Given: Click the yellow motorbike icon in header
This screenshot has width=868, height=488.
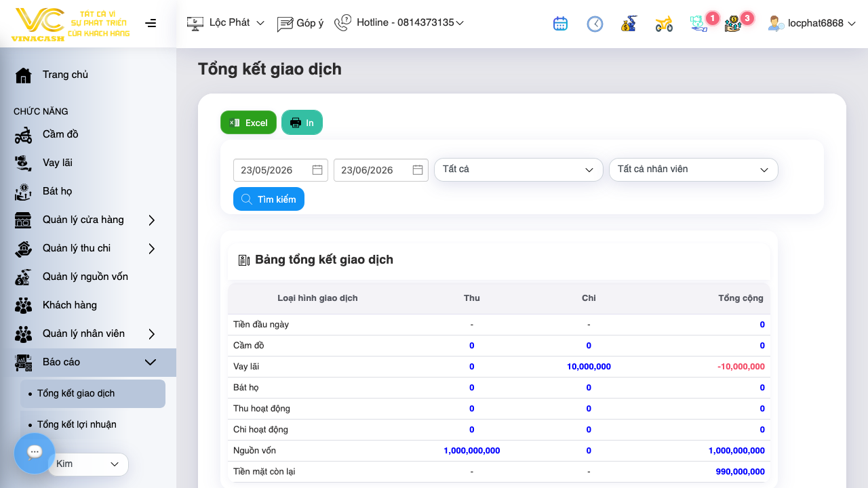Looking at the screenshot, I should [x=664, y=24].
